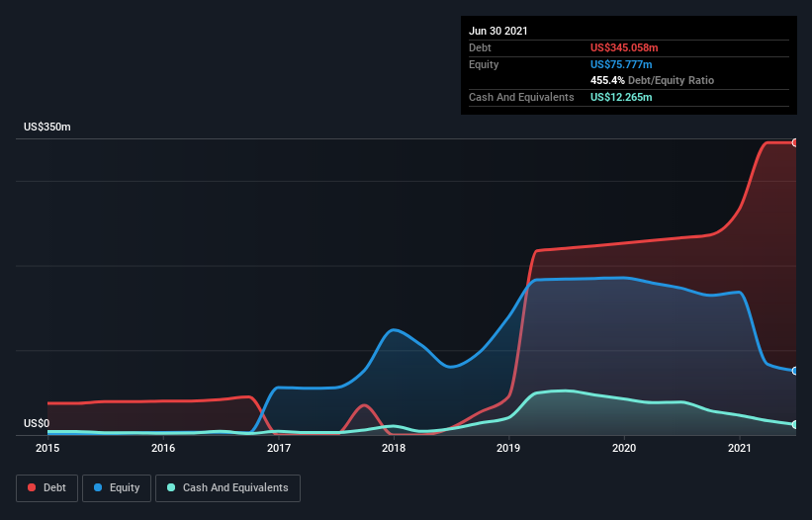Click the US$75.777m equity value
The width and height of the screenshot is (812, 520).
coord(621,64)
